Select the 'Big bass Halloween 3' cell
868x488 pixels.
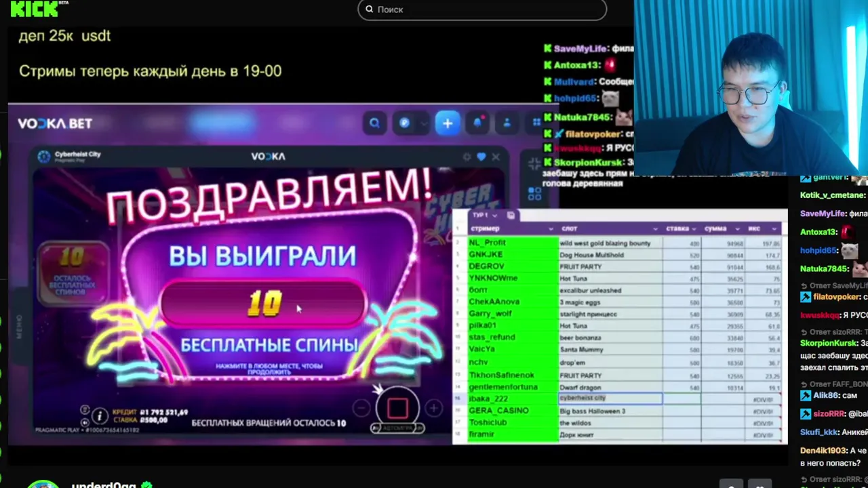(611, 411)
